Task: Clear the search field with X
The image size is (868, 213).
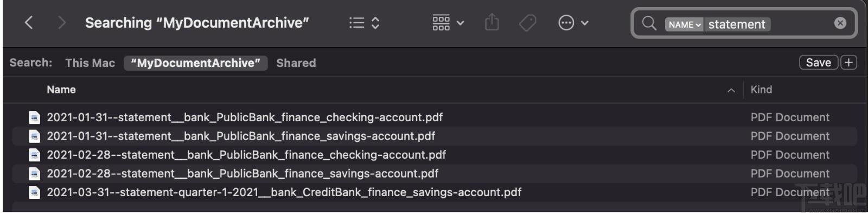Action: coord(840,23)
